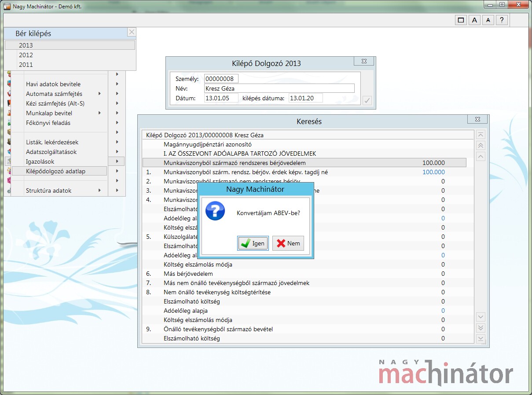Click the kilépés dátuma field 13.01.20
532x395 pixels.
click(x=306, y=98)
